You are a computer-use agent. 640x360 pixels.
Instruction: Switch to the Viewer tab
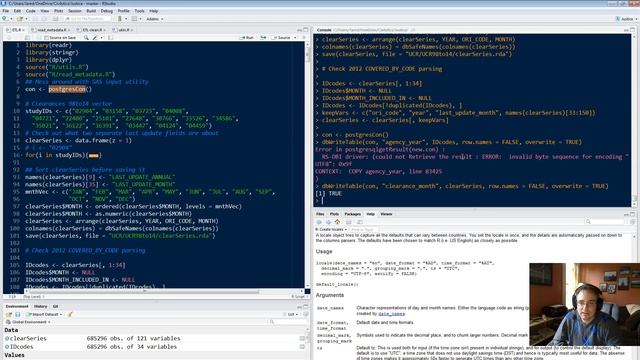click(x=386, y=214)
